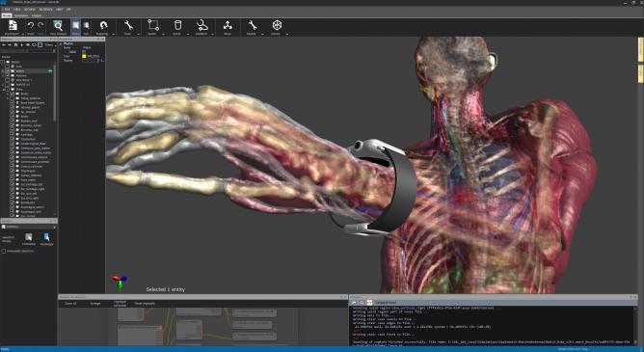The height and width of the screenshot is (352, 644).
Task: Click the Zoom All button in workbench
Action: coord(70,304)
